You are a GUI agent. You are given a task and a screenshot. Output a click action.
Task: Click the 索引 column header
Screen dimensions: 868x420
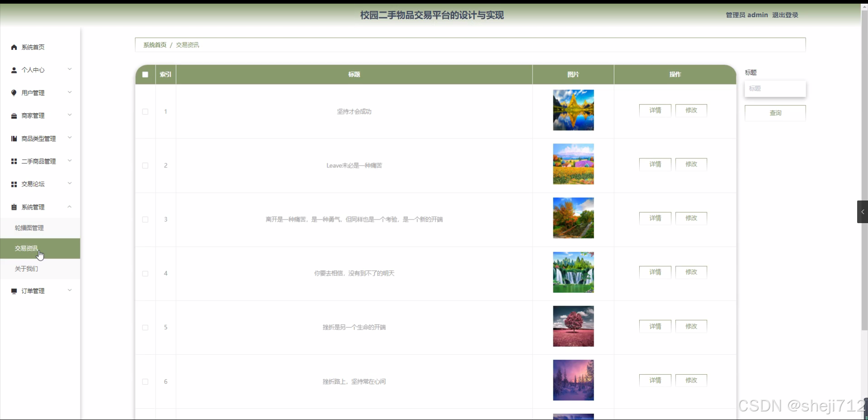165,75
